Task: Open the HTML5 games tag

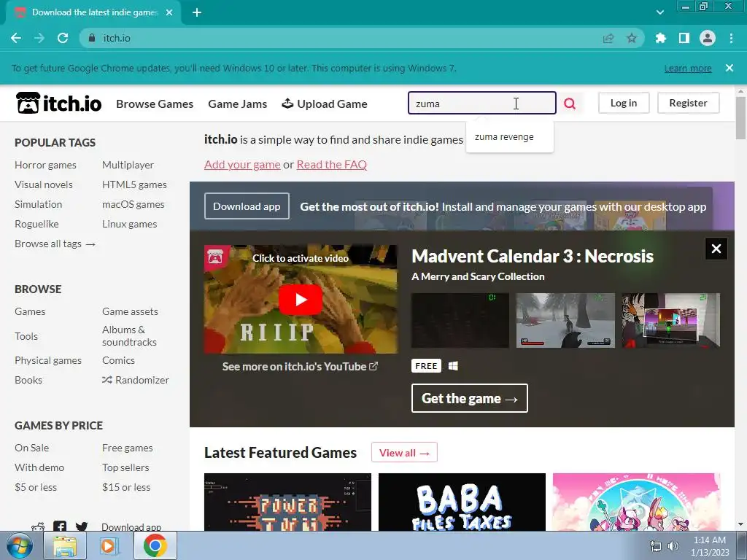Action: coord(134,184)
